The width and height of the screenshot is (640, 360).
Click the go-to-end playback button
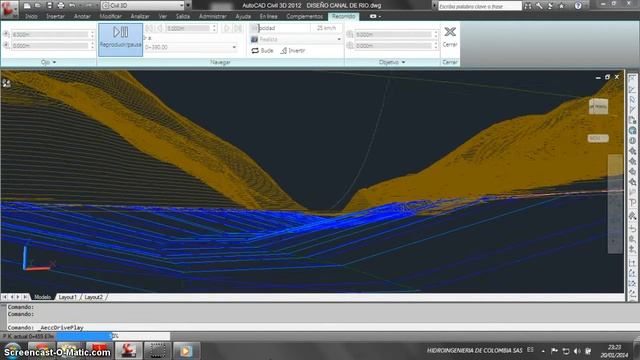tap(238, 28)
